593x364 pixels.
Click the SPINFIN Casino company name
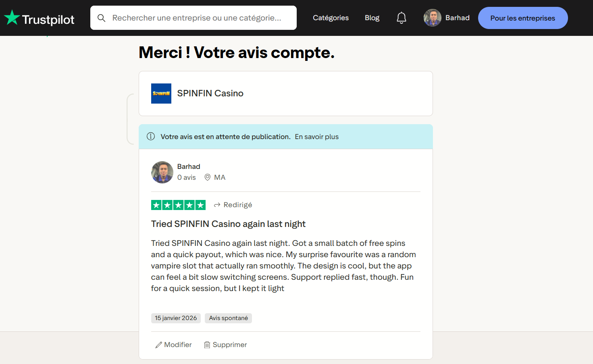[210, 94]
